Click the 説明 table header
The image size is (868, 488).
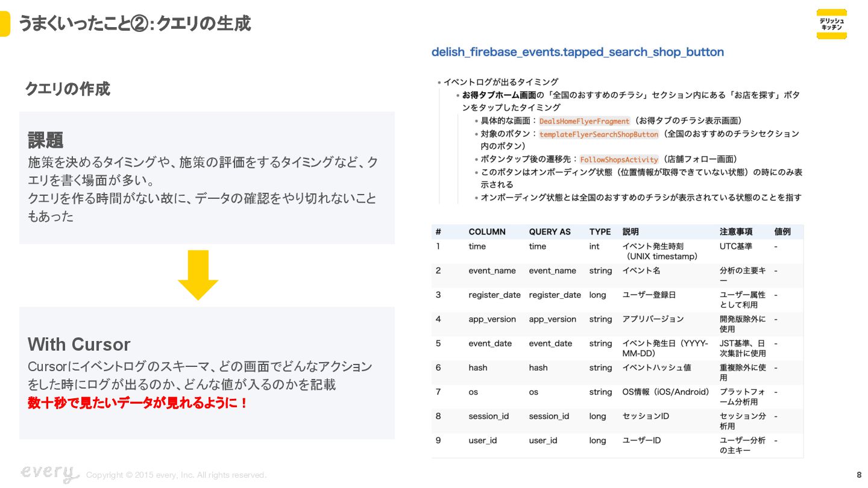[x=631, y=232]
